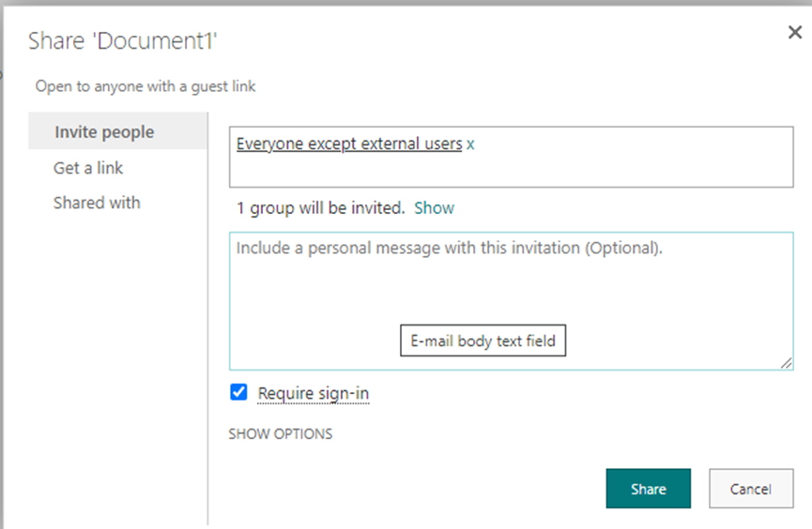
Task: Click the 'Show' link for invited groups
Action: [434, 208]
